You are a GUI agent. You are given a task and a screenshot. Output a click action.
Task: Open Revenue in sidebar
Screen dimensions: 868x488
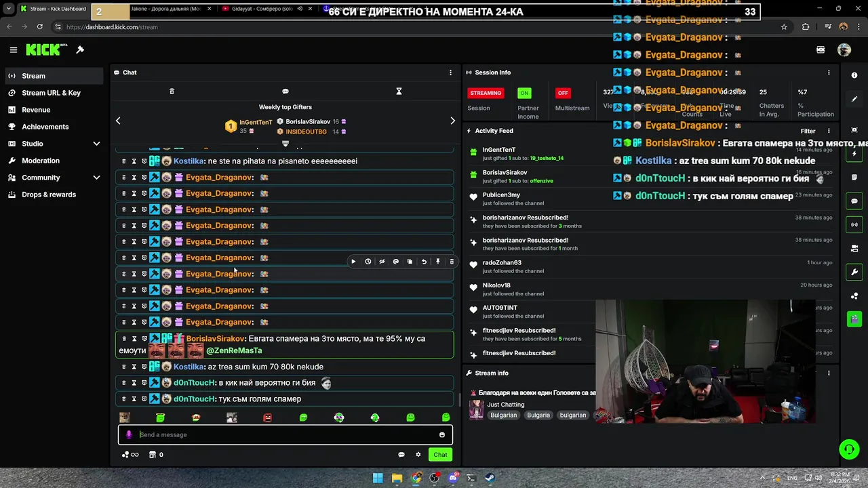(54, 110)
